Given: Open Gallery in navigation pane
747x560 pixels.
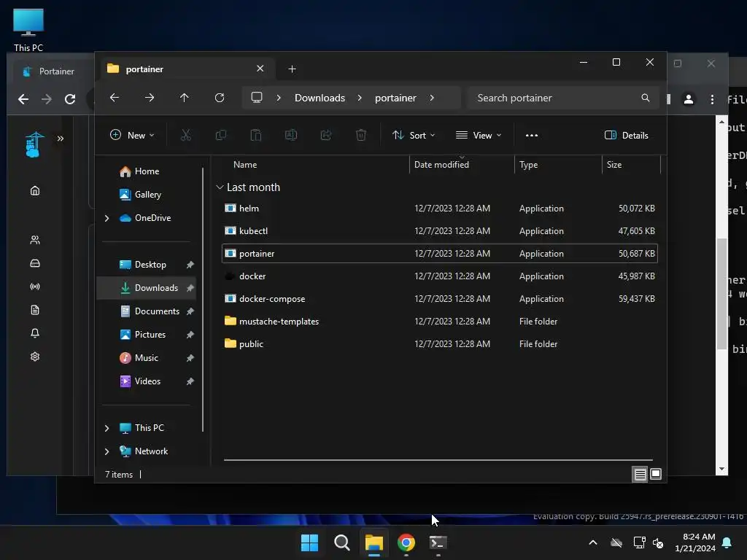Looking at the screenshot, I should (x=147, y=195).
